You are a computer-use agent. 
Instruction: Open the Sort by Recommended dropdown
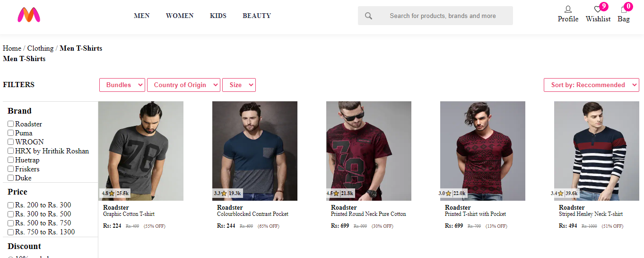point(591,85)
